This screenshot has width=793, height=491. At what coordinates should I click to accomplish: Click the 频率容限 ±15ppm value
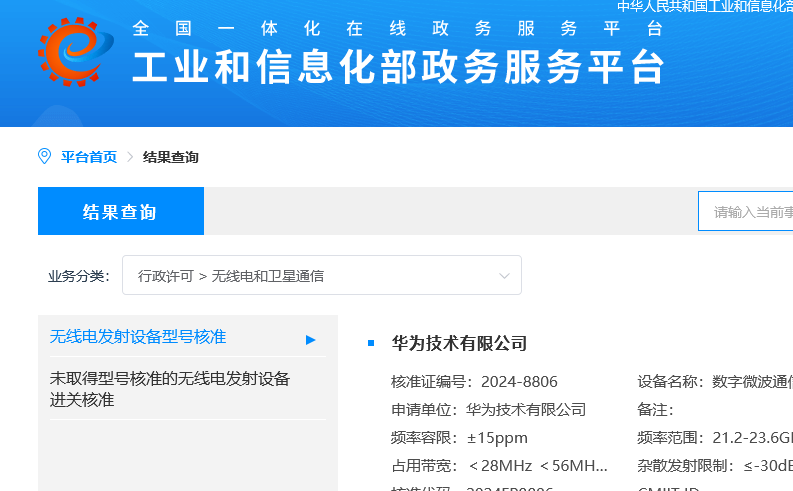pyautogui.click(x=497, y=437)
